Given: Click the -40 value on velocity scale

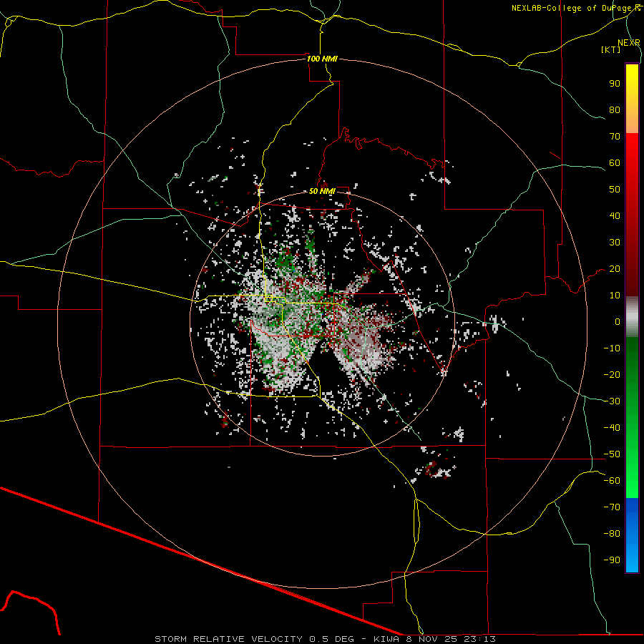Looking at the screenshot, I should (x=612, y=428).
